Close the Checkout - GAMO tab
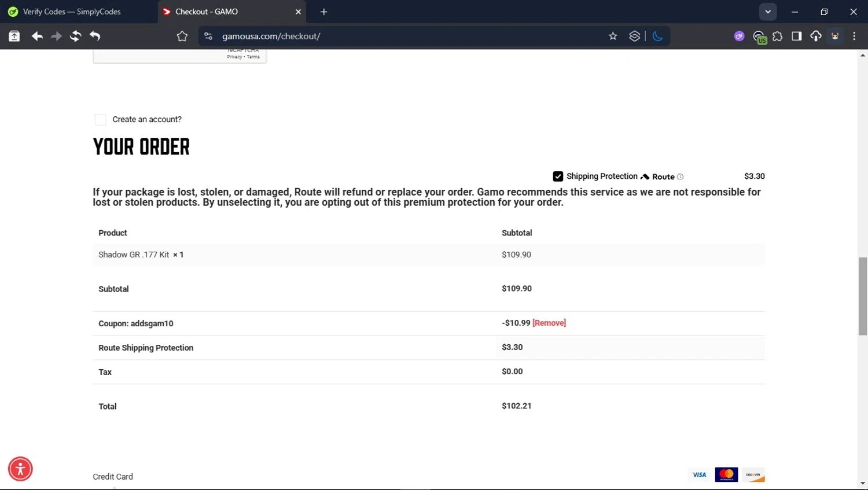Viewport: 868px width, 490px height. [299, 12]
